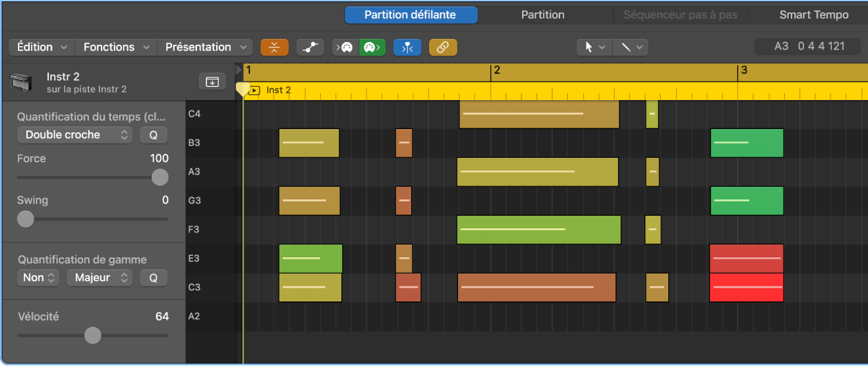Open the pencil secondary tool menu
The height and width of the screenshot is (366, 868).
[x=631, y=47]
